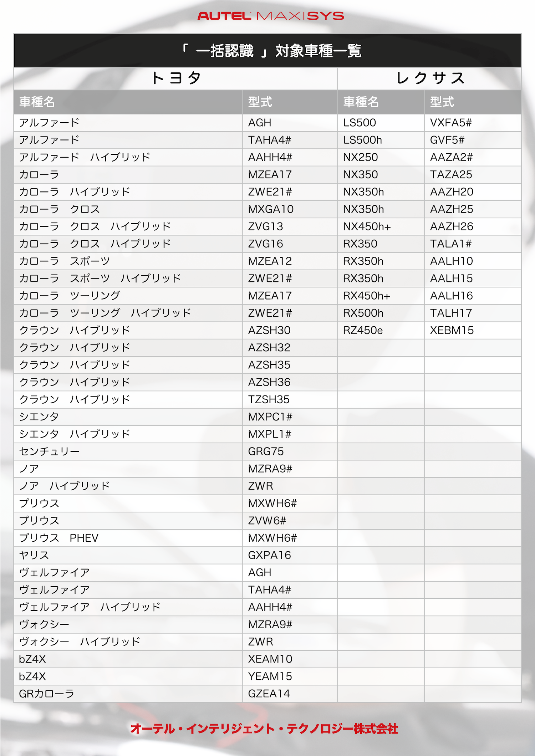Select the TALA1# Lexus code
Image resolution: width=535 pixels, height=756 pixels.
(451, 244)
